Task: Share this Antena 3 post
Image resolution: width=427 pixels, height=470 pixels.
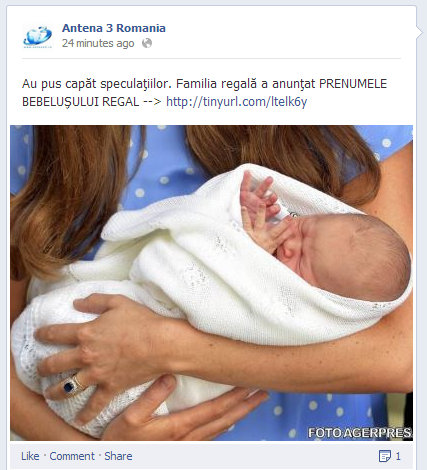Action: (x=118, y=456)
